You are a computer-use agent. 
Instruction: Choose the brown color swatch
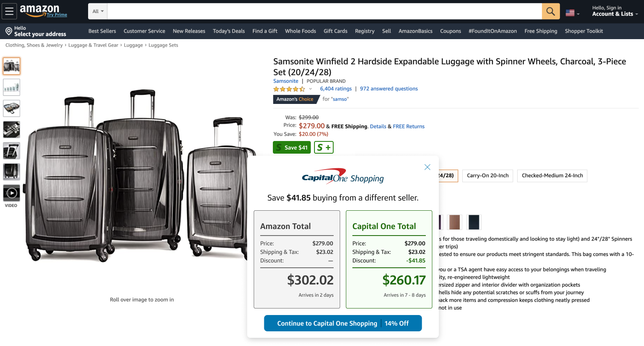tap(454, 222)
